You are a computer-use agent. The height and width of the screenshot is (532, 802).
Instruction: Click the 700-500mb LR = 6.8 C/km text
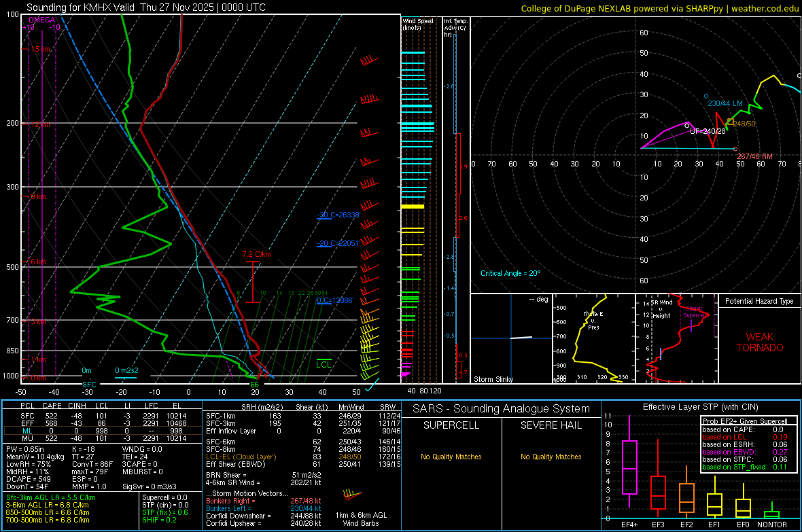[48, 520]
